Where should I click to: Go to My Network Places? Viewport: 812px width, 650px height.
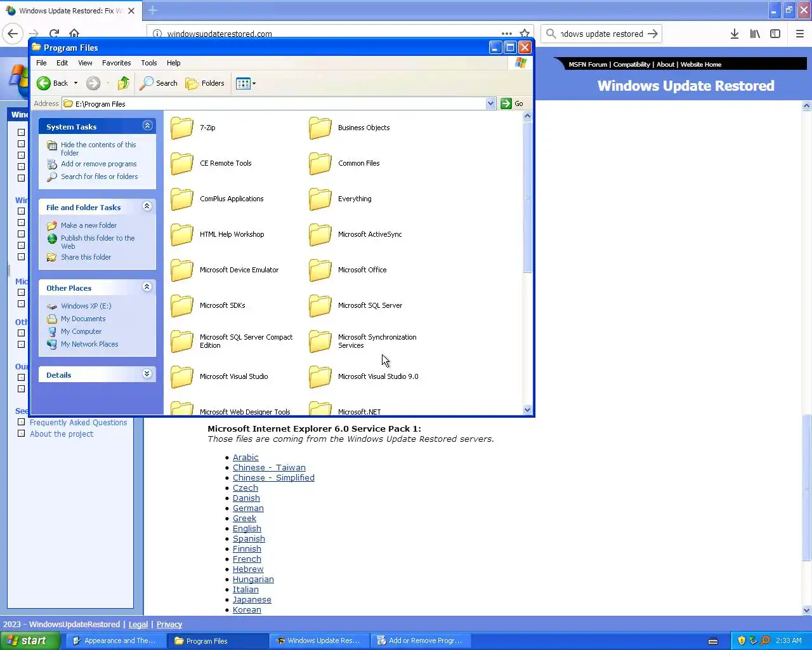[x=89, y=344]
